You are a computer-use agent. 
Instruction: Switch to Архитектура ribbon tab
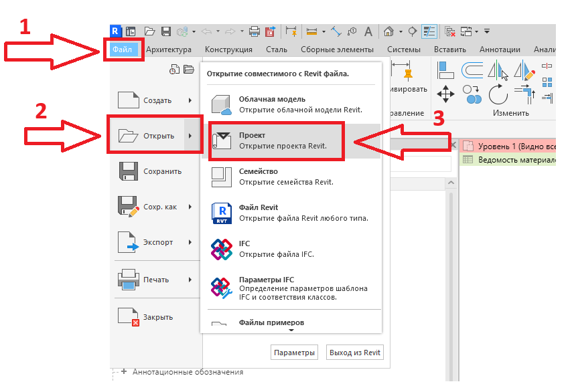click(169, 50)
